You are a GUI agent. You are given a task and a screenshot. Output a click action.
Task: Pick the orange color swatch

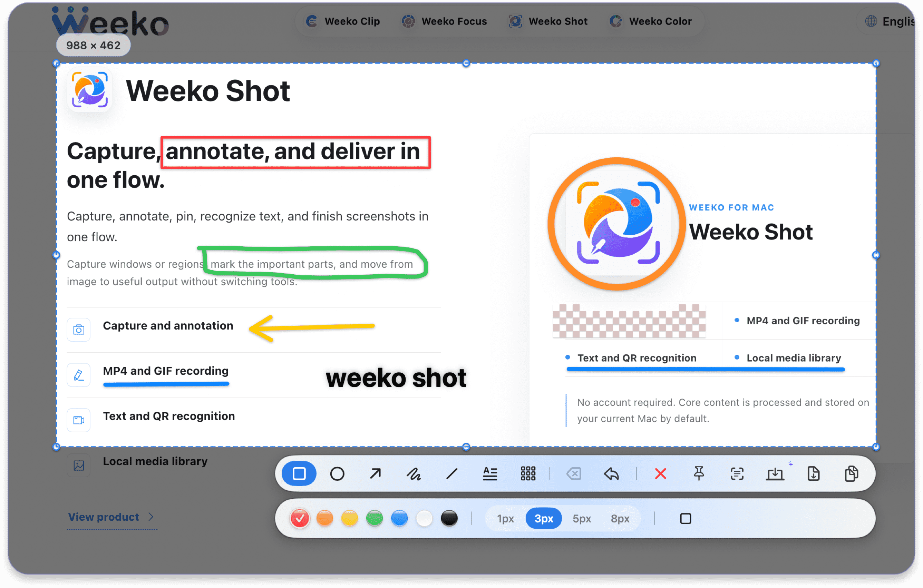tap(325, 519)
